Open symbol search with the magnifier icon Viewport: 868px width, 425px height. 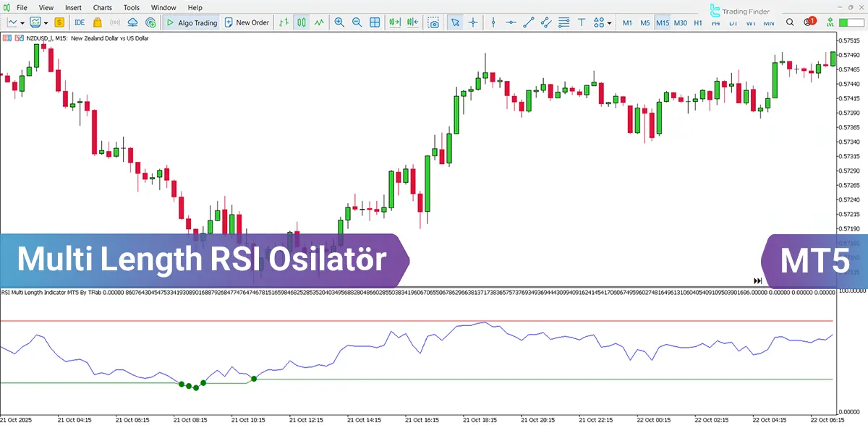pyautogui.click(x=790, y=22)
